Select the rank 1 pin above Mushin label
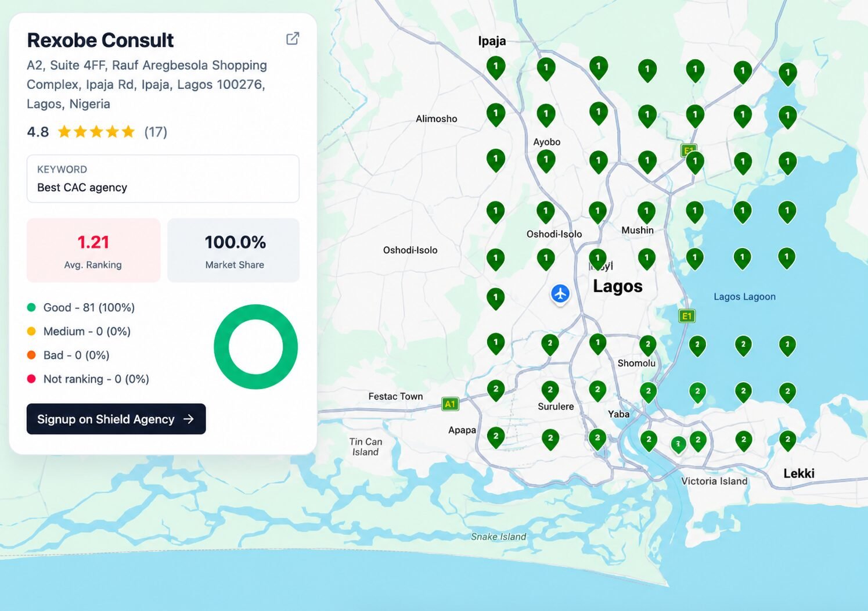Screen dimensions: 868x611 pos(647,212)
